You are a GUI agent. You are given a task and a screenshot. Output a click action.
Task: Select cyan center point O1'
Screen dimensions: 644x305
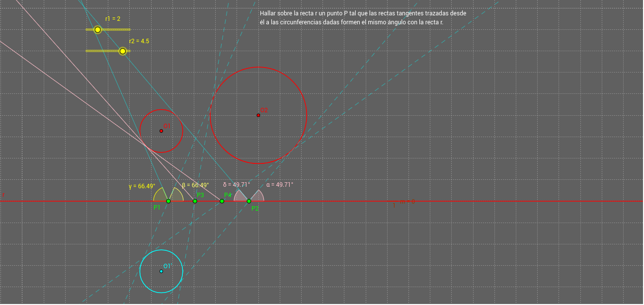pyautogui.click(x=161, y=271)
